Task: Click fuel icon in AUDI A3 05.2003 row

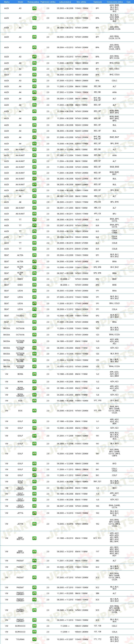Action: (34, 8)
